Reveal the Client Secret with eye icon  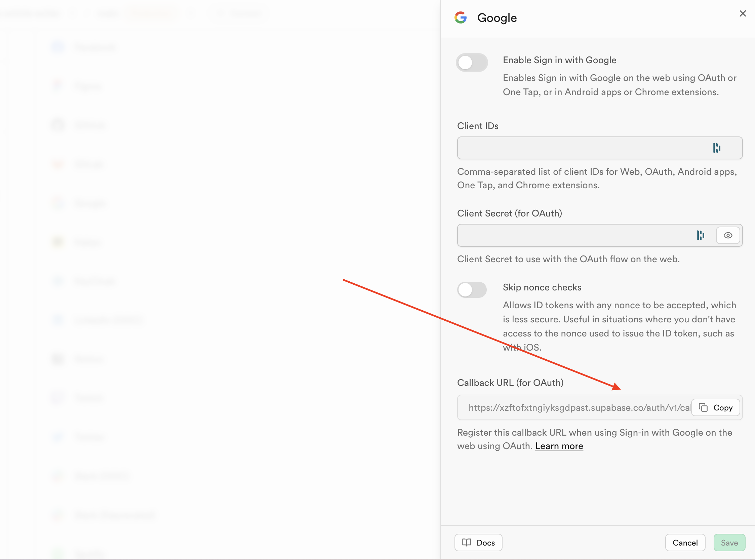[727, 235]
